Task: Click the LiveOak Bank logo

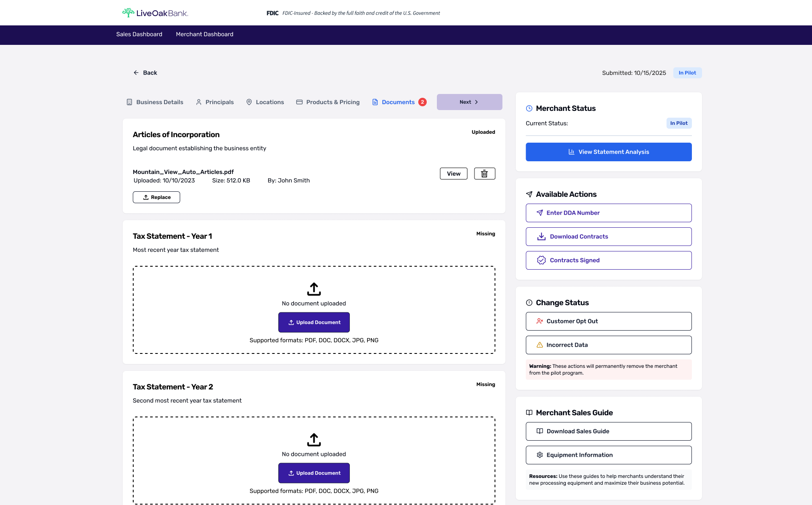Action: (x=155, y=13)
